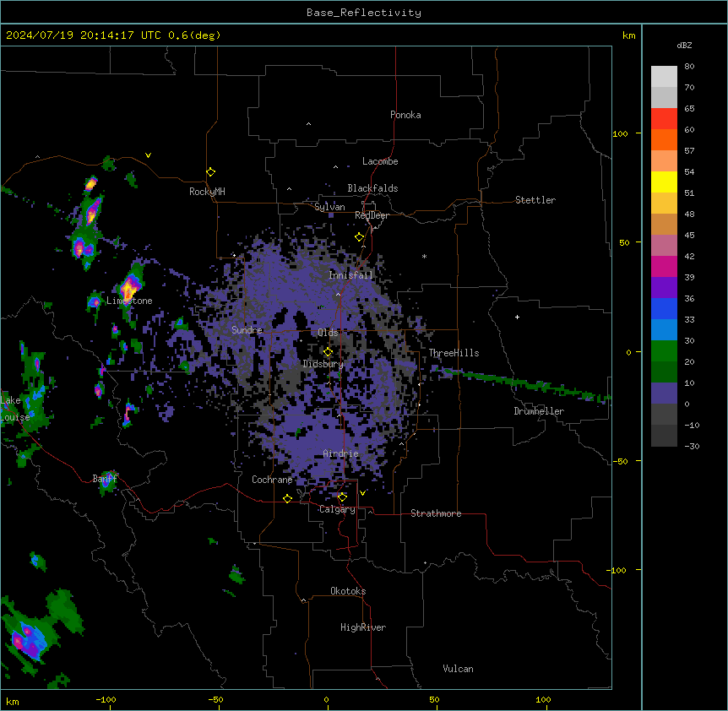Viewport: 728px width, 711px height.
Task: Click the yellow diamond marker north of Innisfail
Action: (x=359, y=236)
